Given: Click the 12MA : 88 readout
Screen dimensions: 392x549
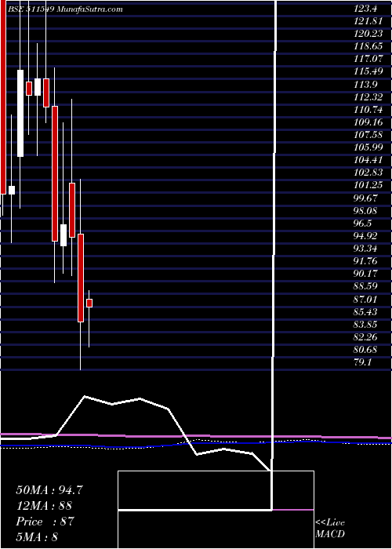Looking at the screenshot, I should 44,506.
